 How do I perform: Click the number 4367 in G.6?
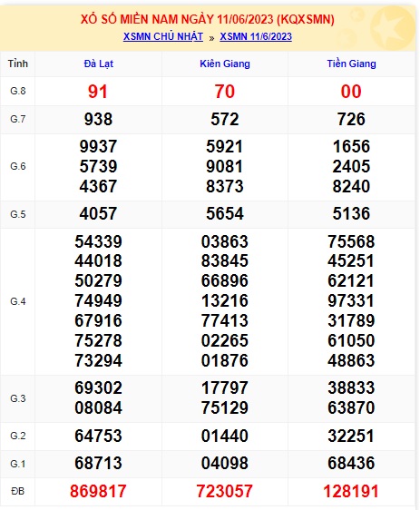click(x=98, y=186)
